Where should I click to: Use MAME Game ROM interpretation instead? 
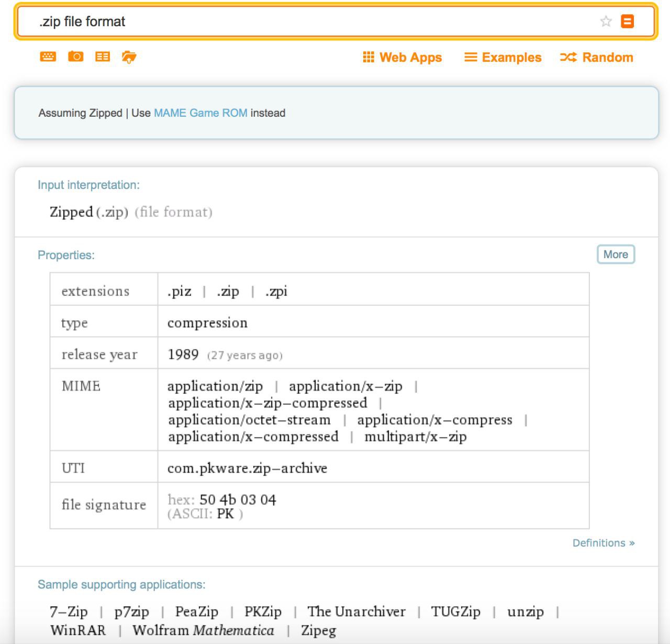click(200, 113)
